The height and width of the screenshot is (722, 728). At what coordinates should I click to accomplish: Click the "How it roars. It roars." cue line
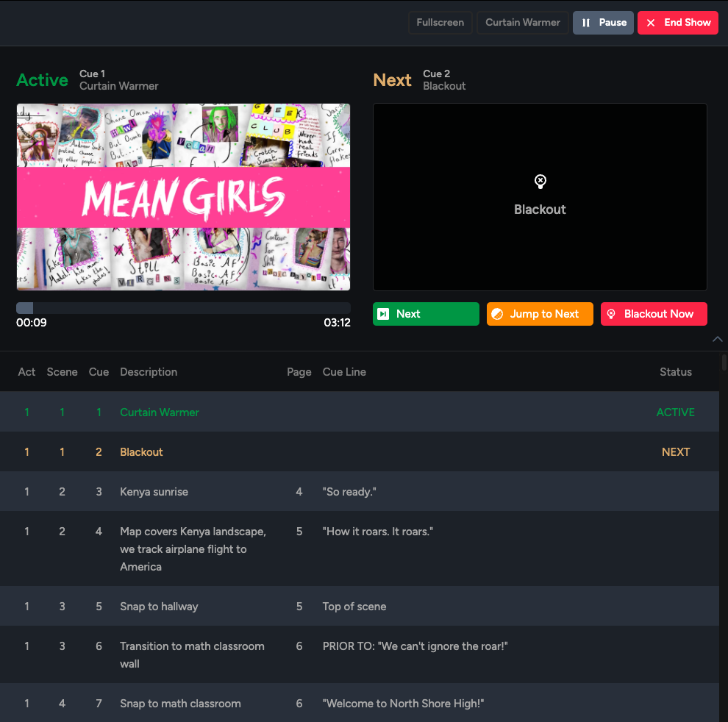coord(378,531)
